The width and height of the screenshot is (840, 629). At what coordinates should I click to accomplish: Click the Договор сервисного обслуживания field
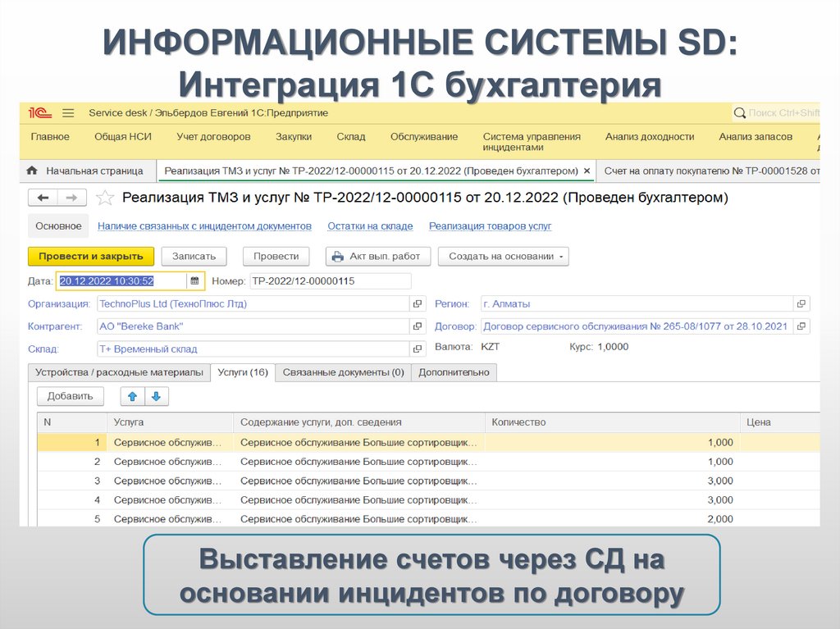pos(637,326)
